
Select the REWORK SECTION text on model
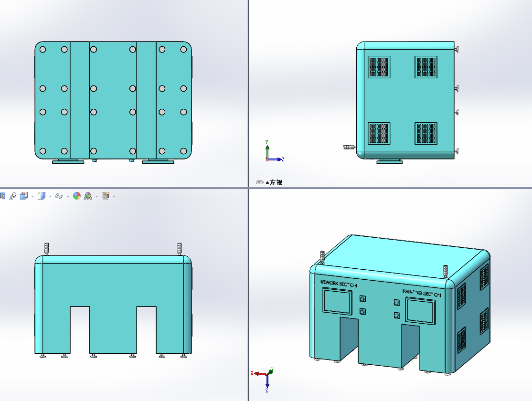pos(339,284)
